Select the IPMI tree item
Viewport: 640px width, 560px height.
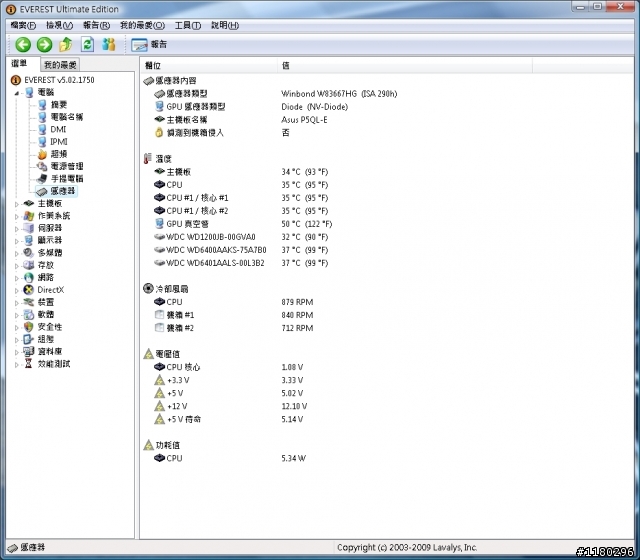pyautogui.click(x=59, y=141)
